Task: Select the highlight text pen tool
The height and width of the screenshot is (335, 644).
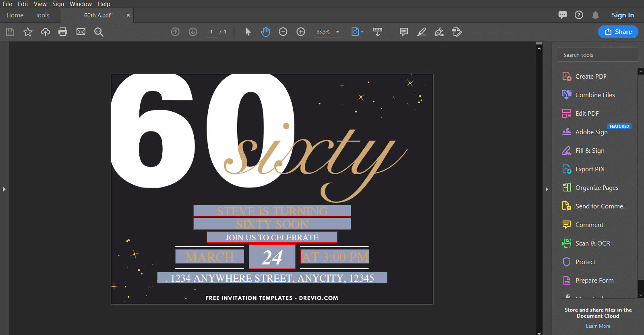Action: point(422,32)
